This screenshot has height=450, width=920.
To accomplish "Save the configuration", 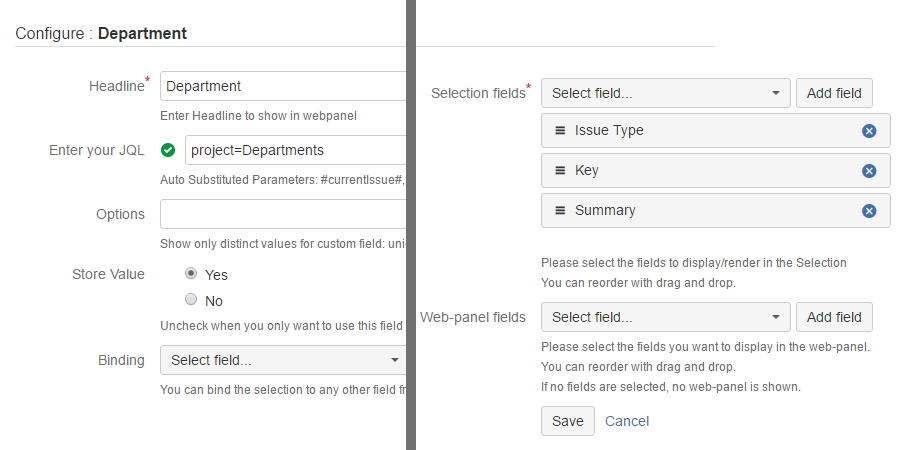I will click(x=567, y=421).
